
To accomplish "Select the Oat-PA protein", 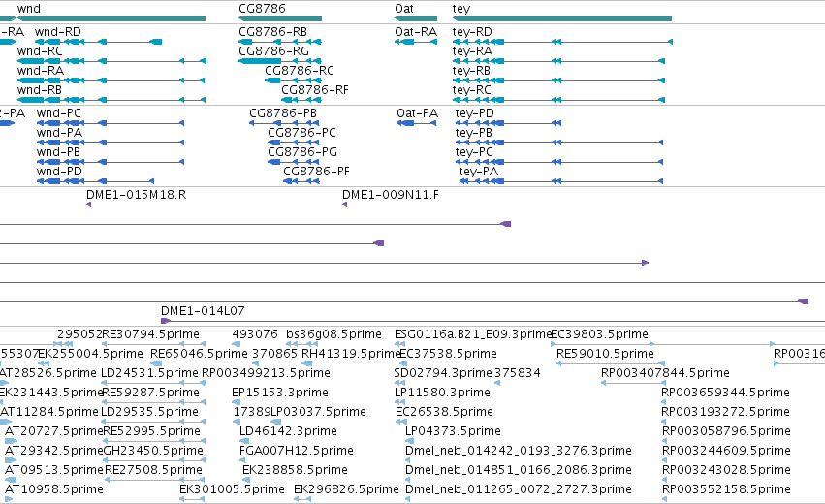I will click(x=417, y=113).
